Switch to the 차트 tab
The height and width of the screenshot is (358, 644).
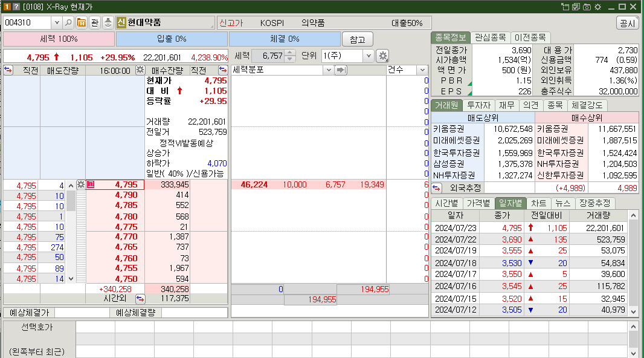[x=538, y=203]
